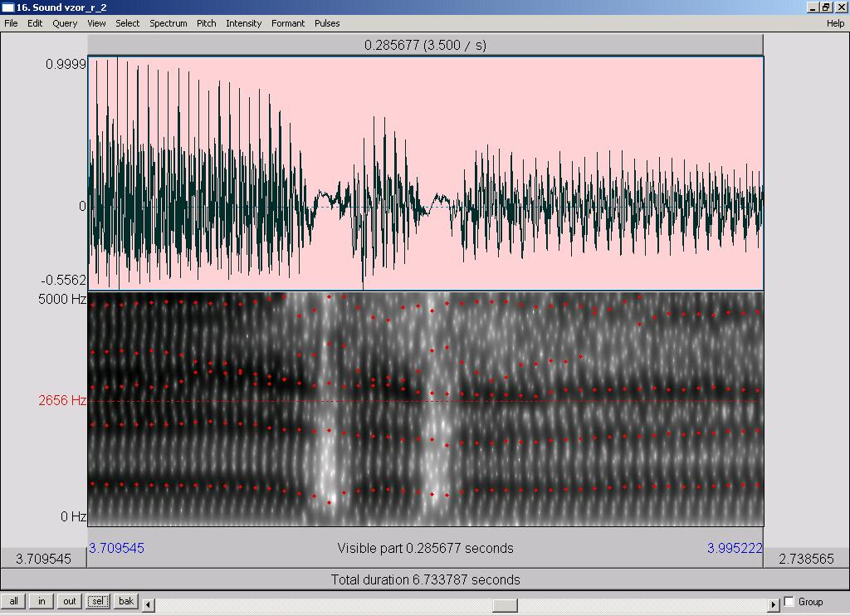Open the Query menu
Viewport: 850px width, 616px height.
tap(65, 23)
